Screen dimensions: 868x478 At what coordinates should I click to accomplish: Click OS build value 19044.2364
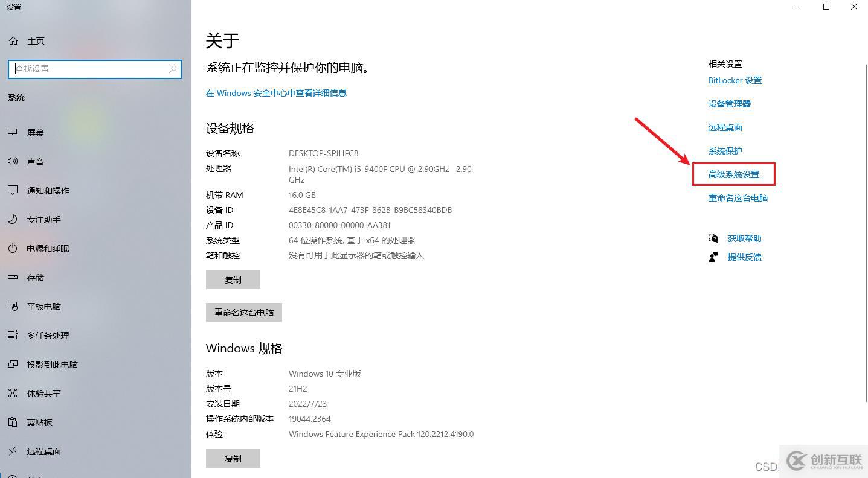coord(310,419)
